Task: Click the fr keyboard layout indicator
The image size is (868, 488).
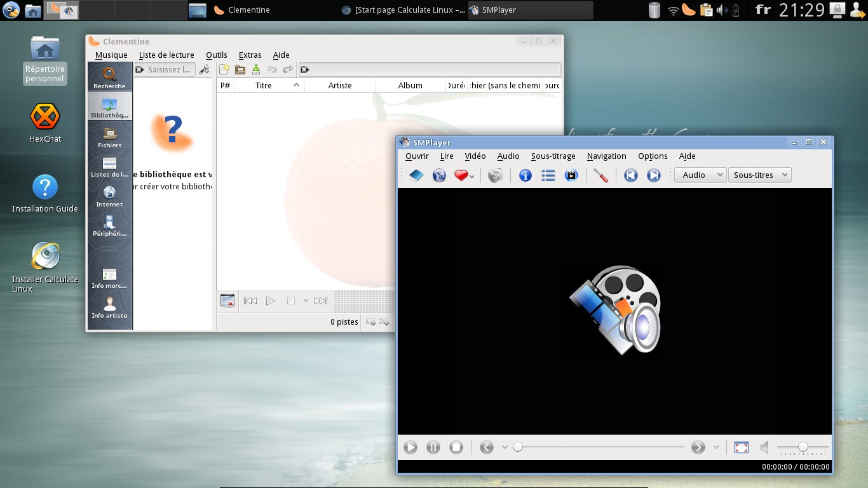Action: tap(763, 10)
